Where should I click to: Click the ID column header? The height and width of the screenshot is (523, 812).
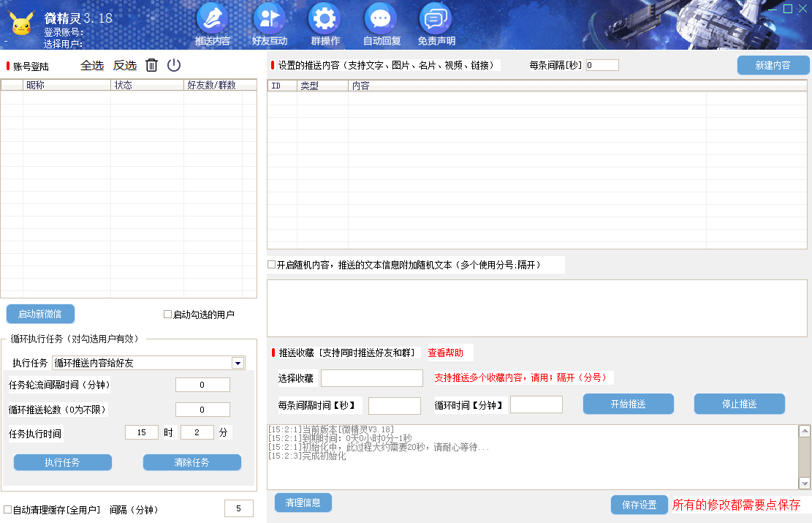pos(282,86)
